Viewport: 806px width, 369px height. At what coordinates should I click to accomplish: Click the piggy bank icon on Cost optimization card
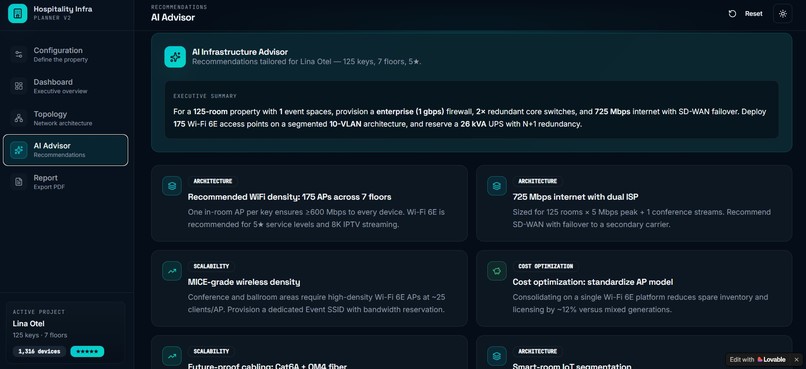tap(497, 271)
